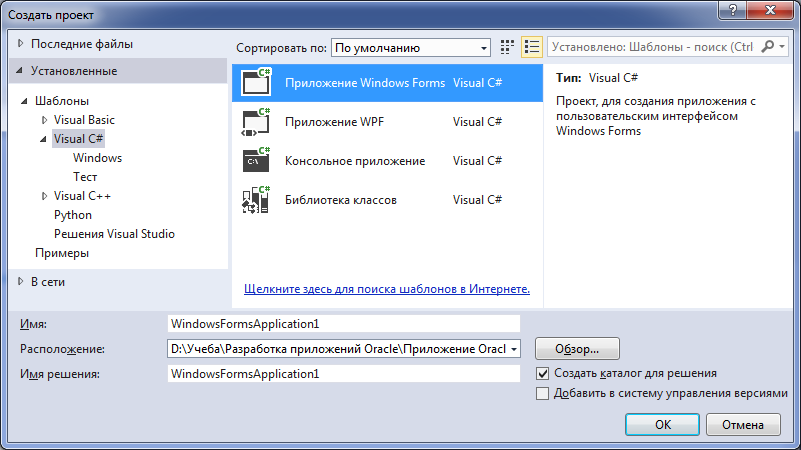The height and width of the screenshot is (450, 801).
Task: Select the Python templates item
Action: [x=73, y=215]
